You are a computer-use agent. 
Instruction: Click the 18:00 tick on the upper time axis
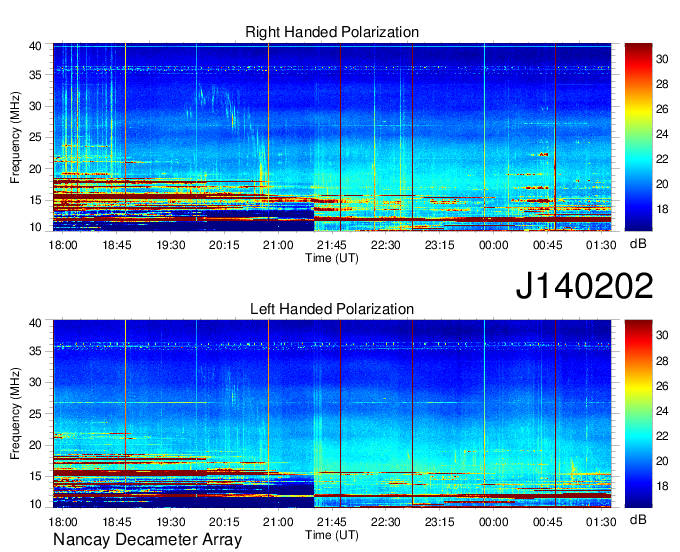tap(63, 245)
